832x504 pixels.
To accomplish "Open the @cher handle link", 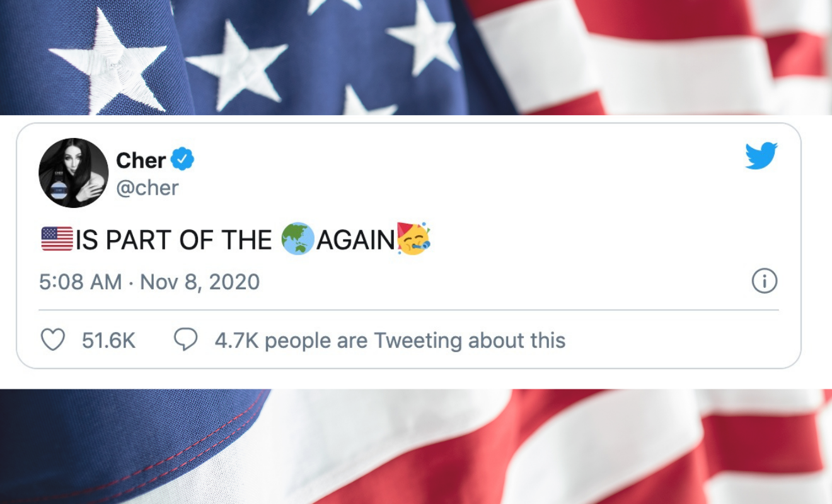I will pyautogui.click(x=147, y=188).
